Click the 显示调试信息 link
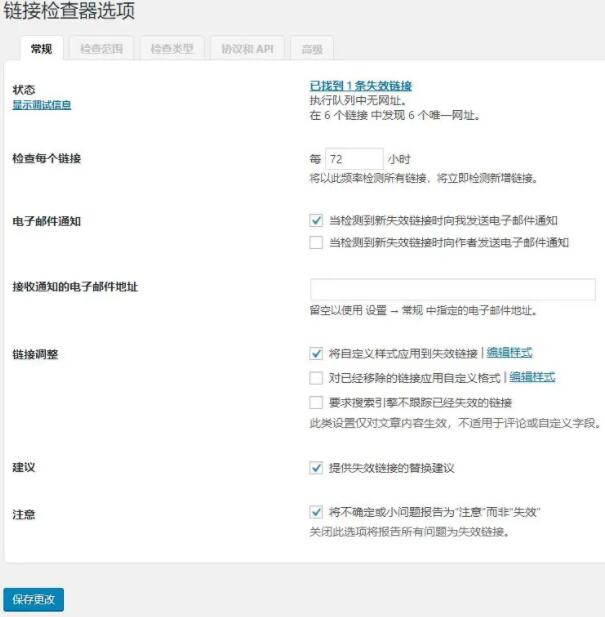This screenshot has height=617, width=605. pos(42,105)
